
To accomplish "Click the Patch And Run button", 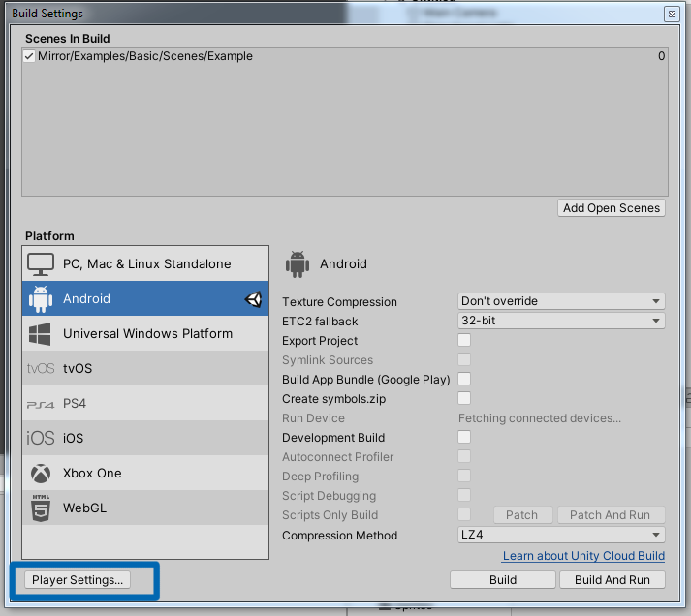I will (x=612, y=515).
